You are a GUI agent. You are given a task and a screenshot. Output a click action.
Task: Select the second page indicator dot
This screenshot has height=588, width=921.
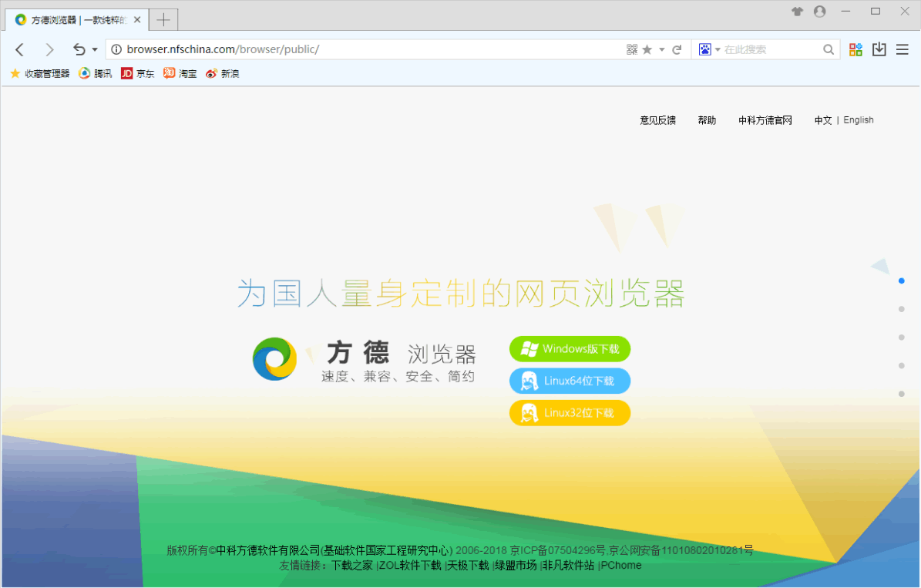(x=901, y=309)
